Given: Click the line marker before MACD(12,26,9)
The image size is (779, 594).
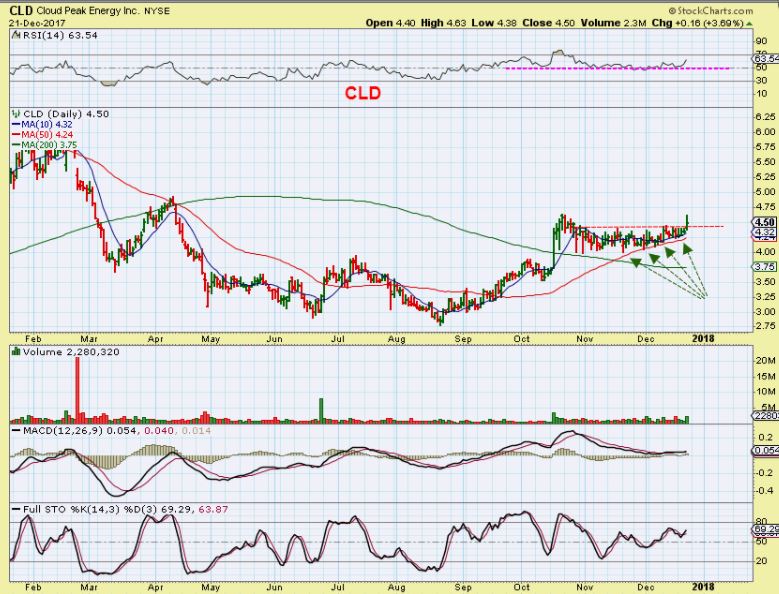Looking at the screenshot, I should point(16,431).
